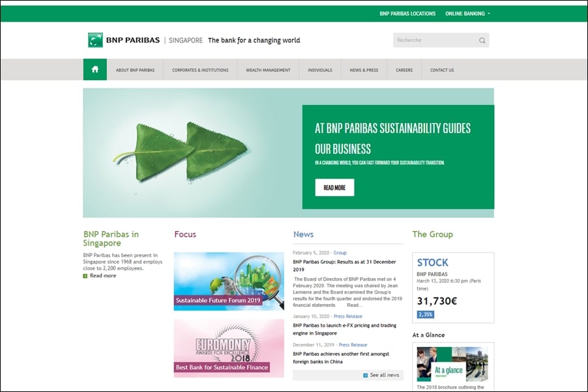The height and width of the screenshot is (392, 588).
Task: Click the Read More banner button
Action: point(334,188)
